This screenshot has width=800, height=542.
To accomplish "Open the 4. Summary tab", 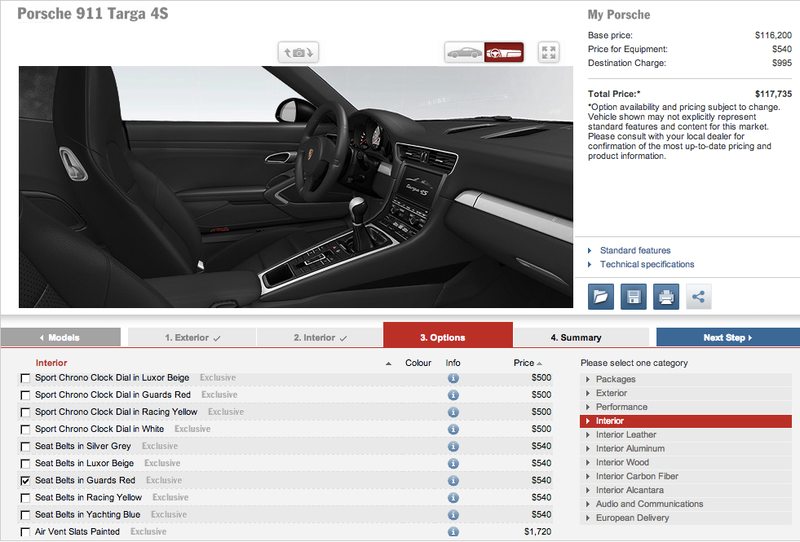I will click(x=581, y=337).
